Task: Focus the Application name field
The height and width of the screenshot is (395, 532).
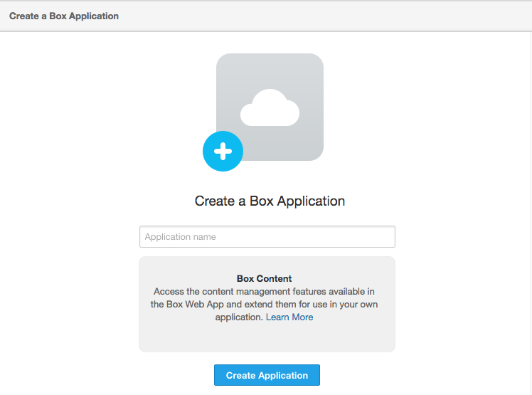Action: coord(267,237)
